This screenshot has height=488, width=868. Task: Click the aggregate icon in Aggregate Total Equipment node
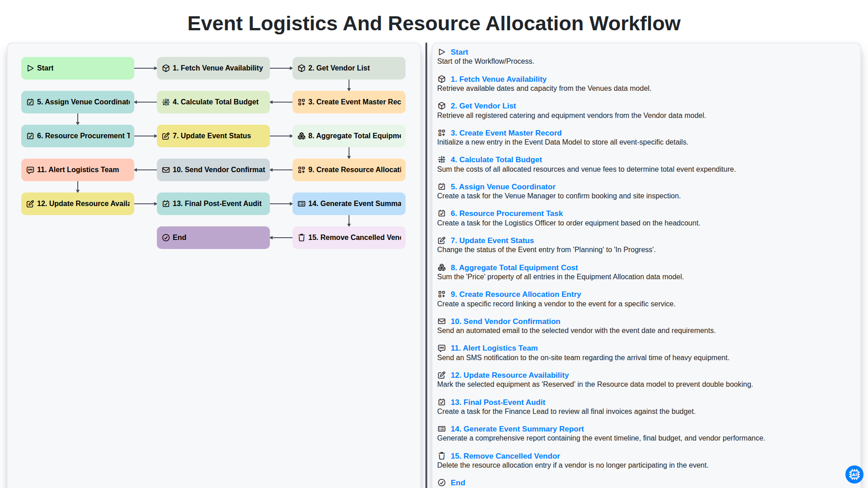[x=302, y=136]
